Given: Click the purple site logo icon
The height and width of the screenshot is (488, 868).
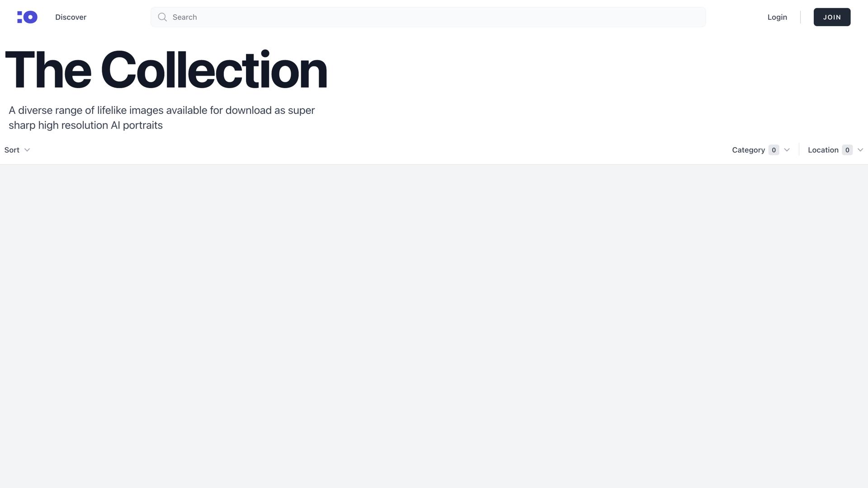Looking at the screenshot, I should [x=27, y=17].
